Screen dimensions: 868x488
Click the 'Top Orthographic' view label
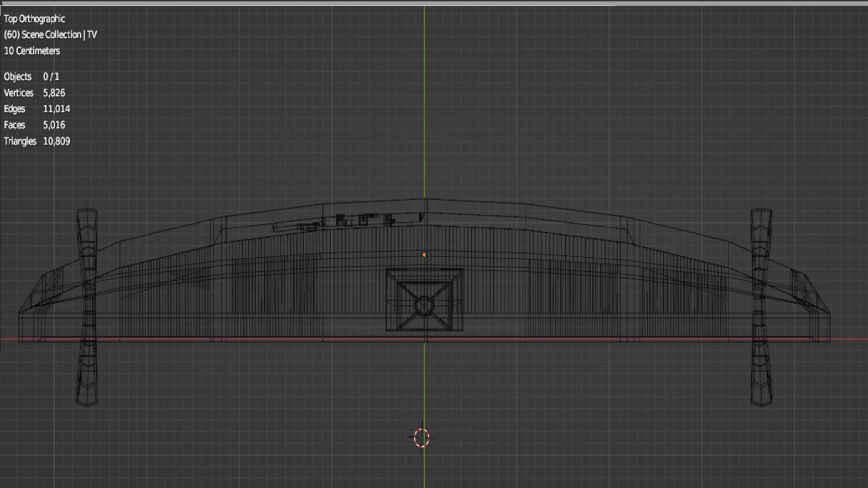(x=34, y=19)
